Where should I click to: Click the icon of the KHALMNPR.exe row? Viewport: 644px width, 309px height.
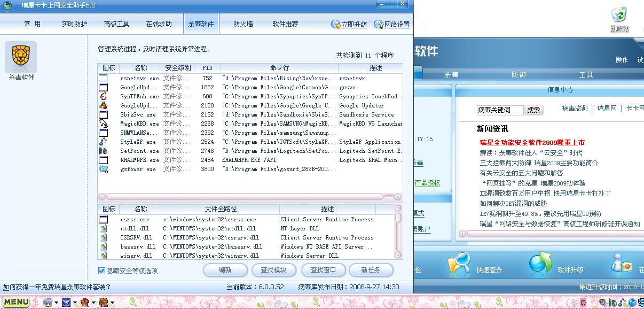[104, 160]
